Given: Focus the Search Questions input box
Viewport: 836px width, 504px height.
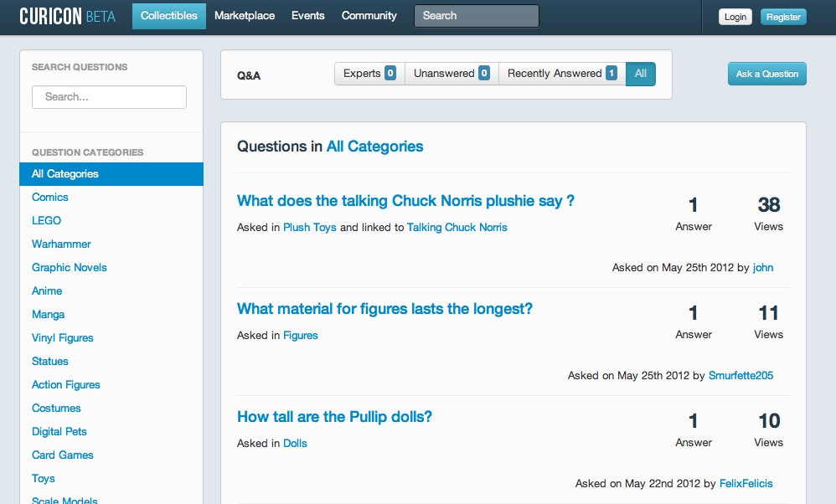Looking at the screenshot, I should pyautogui.click(x=109, y=97).
